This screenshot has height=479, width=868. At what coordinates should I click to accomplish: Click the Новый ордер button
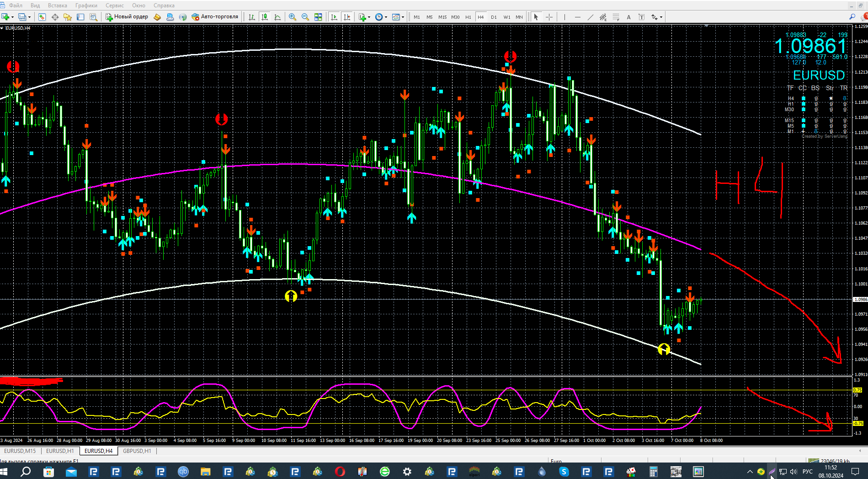point(127,17)
